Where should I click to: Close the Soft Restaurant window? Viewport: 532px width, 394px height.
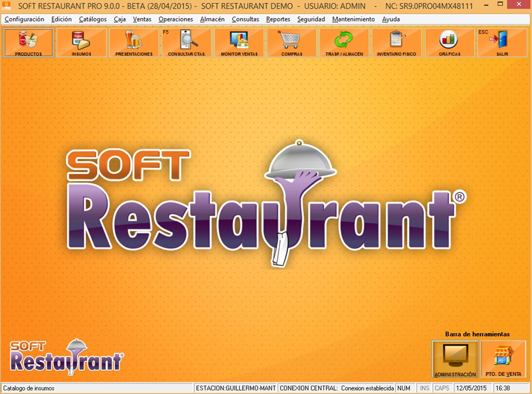519,4
